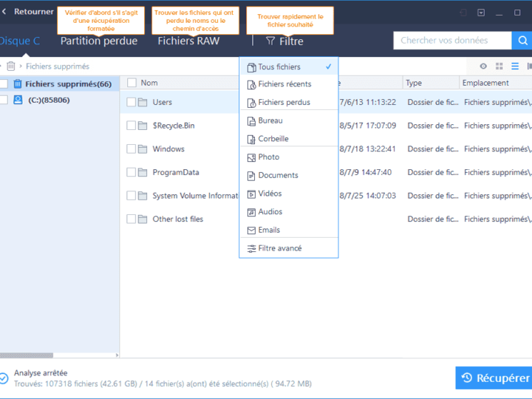
Task: Click ProgramData date 14:47:40 cell
Action: (366, 172)
